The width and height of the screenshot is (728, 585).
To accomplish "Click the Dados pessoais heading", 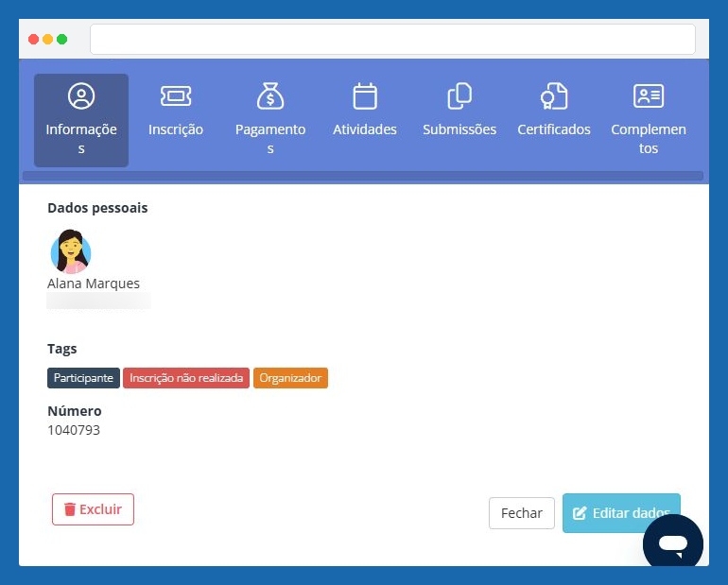I will click(x=97, y=208).
